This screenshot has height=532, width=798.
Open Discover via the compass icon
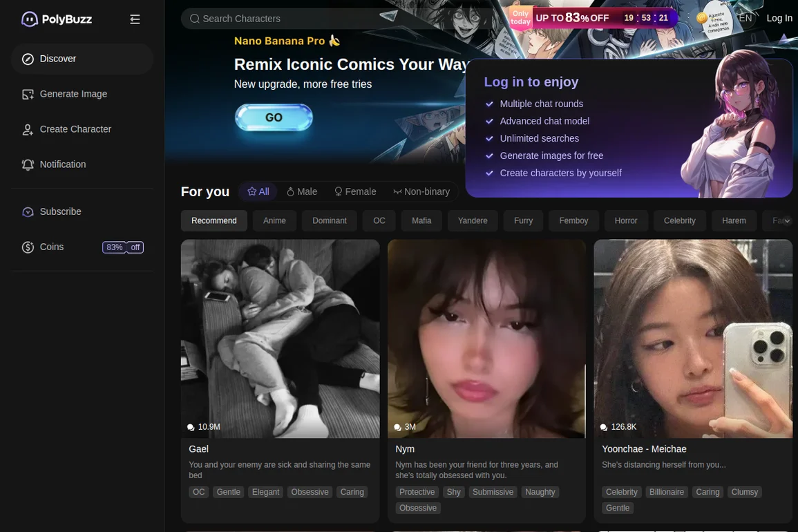point(28,59)
